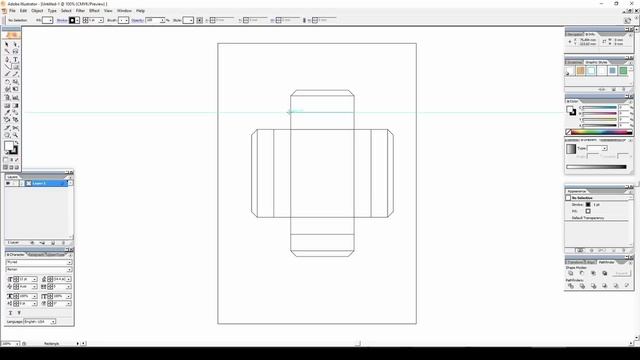Open the font style dropdown in Character panel
640x360 pixels.
(69, 269)
